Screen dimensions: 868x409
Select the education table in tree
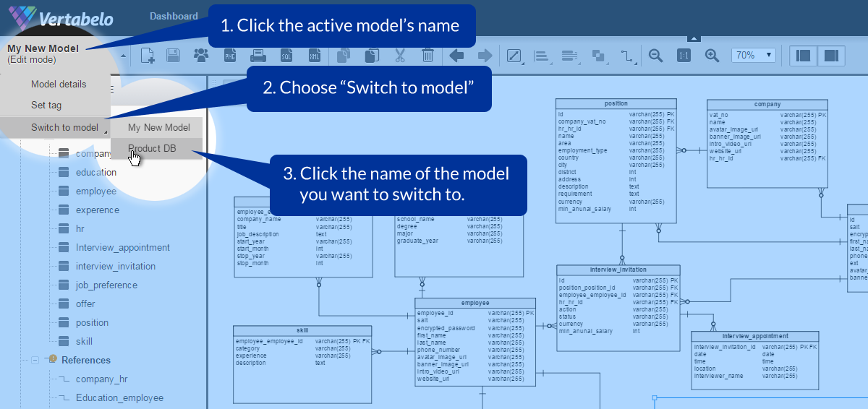(x=96, y=172)
